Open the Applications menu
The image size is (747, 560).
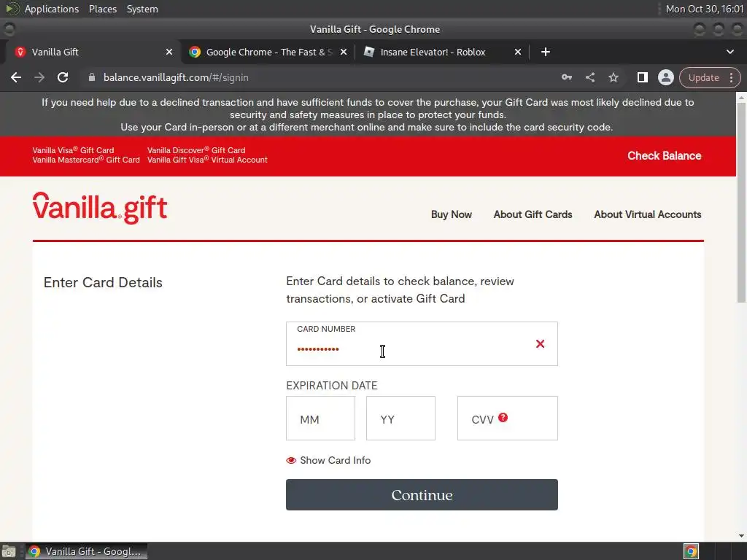[x=52, y=9]
